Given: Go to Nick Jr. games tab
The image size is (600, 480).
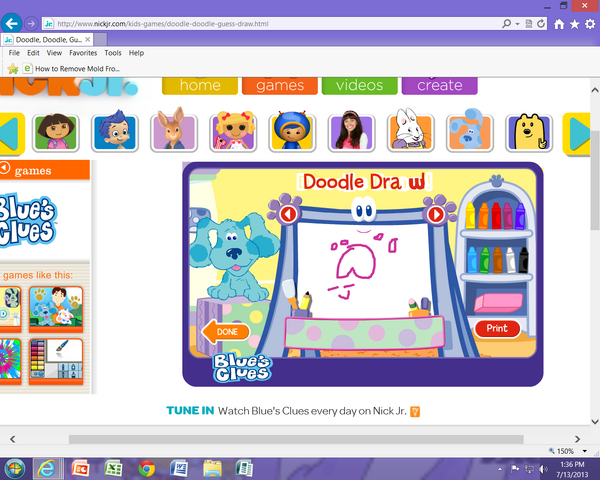Looking at the screenshot, I should click(x=280, y=85).
